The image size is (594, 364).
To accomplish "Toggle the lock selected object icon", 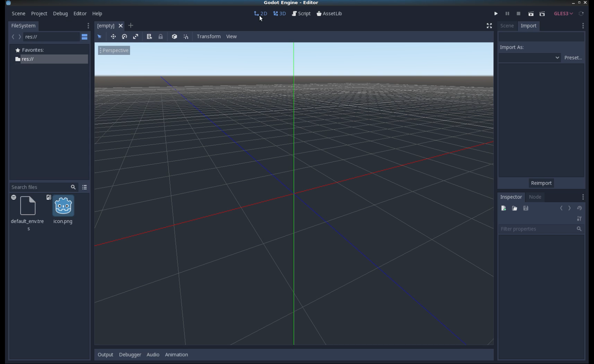I will [160, 36].
